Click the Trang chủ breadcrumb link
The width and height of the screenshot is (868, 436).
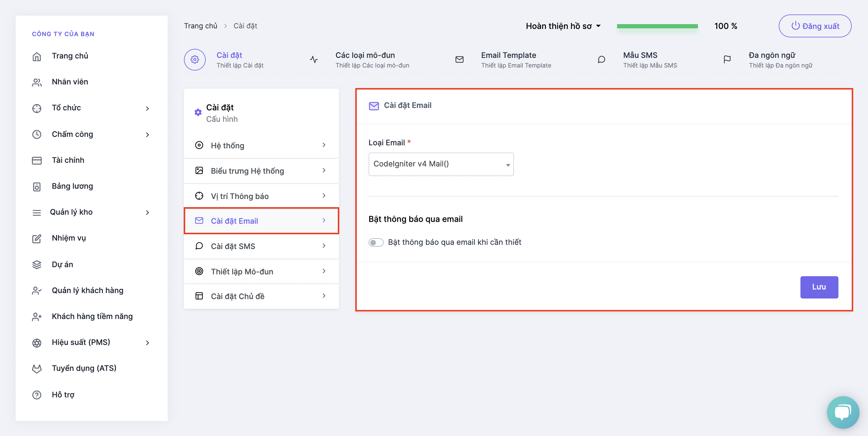(201, 26)
